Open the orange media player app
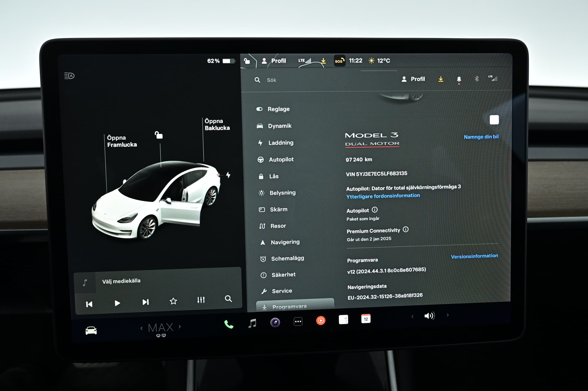Viewport: 588px width, 391px height. coord(321,320)
